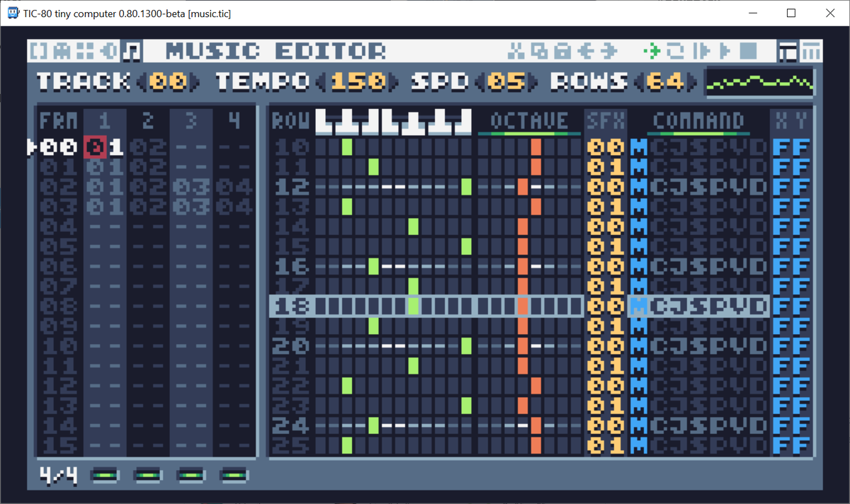Open the sprite editor mode icon

(x=62, y=51)
